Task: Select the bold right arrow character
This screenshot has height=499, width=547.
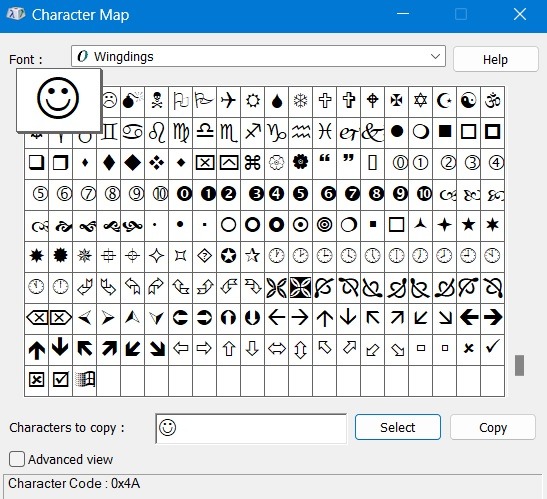Action: (x=493, y=318)
